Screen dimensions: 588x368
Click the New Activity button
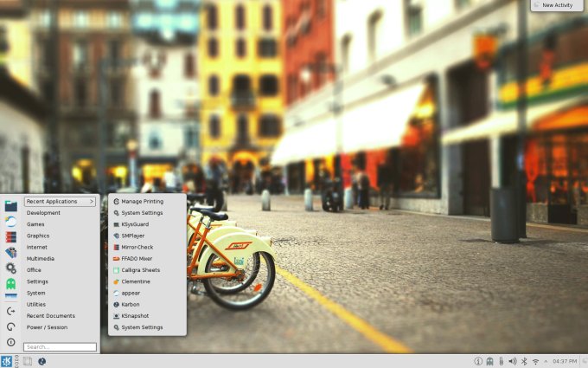pyautogui.click(x=557, y=5)
